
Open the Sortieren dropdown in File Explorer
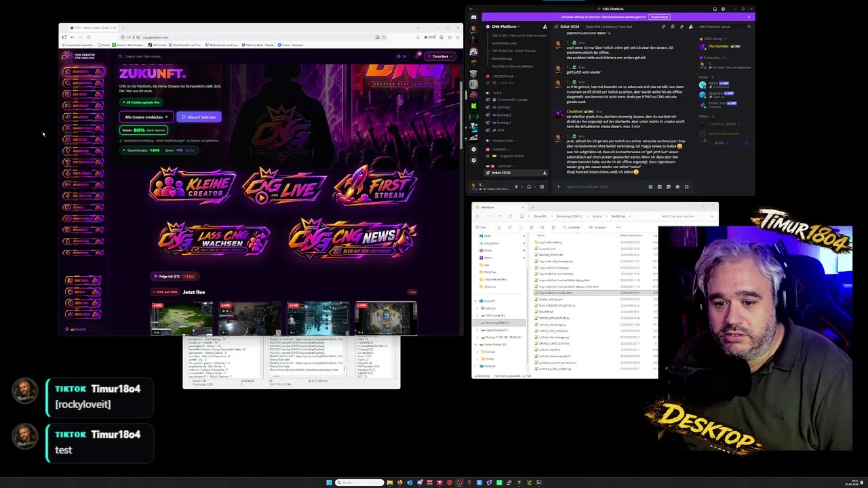(x=573, y=227)
